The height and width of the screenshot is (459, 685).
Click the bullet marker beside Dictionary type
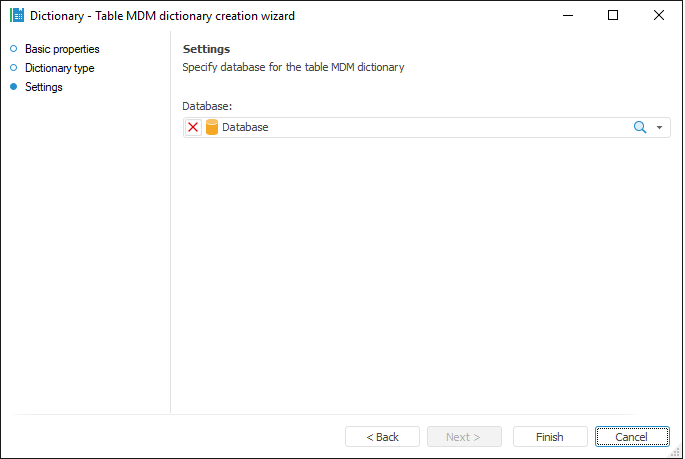(x=14, y=68)
